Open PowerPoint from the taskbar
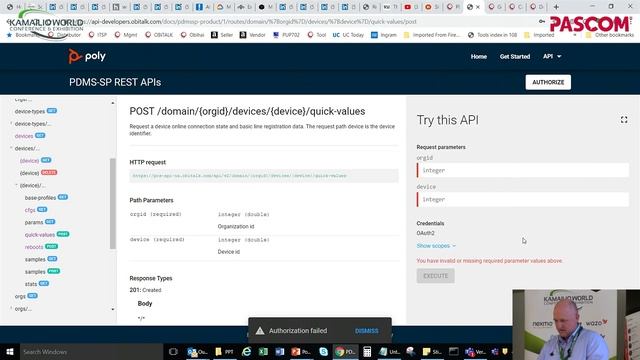The height and width of the screenshot is (360, 640). [301, 351]
